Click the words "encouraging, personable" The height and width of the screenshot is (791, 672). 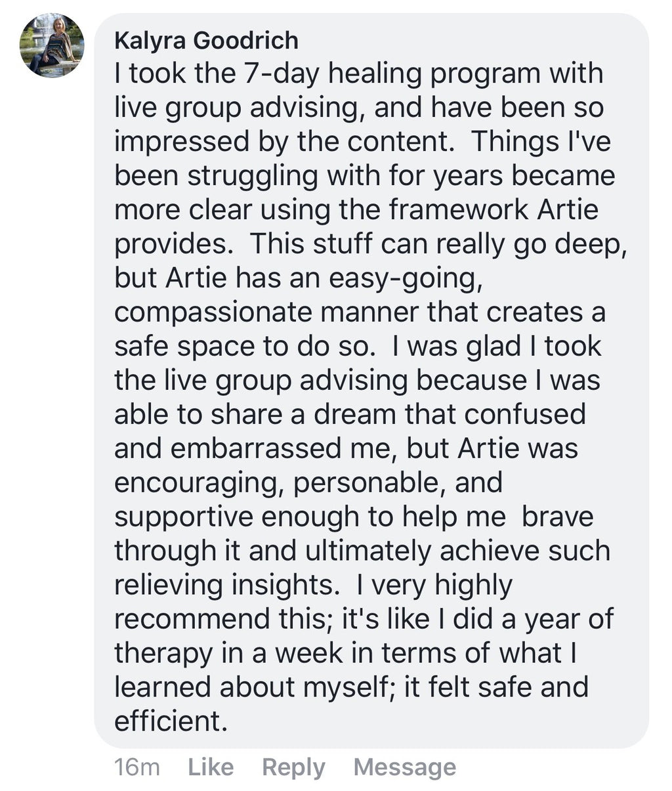click(276, 483)
